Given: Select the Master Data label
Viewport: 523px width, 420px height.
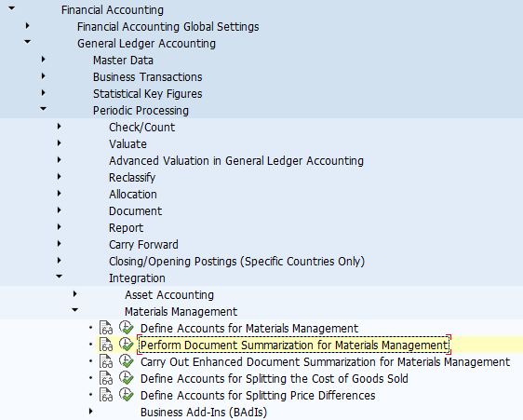Looking at the screenshot, I should click(x=123, y=61).
